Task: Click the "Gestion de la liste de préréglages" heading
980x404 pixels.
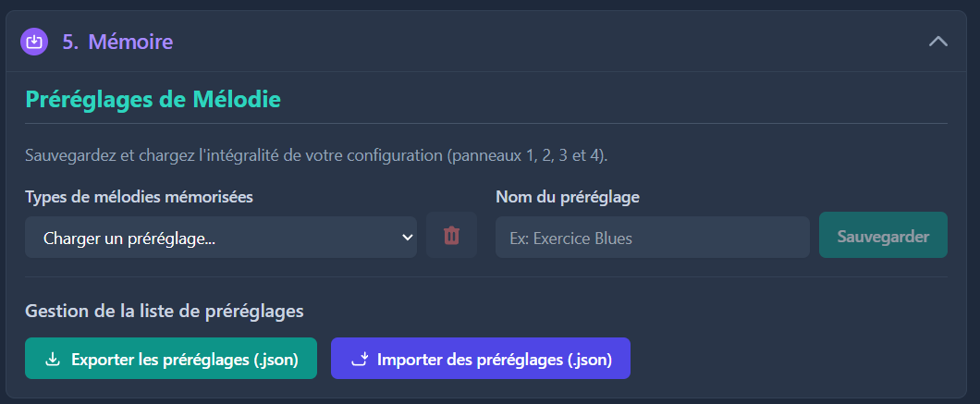Action: 165,312
